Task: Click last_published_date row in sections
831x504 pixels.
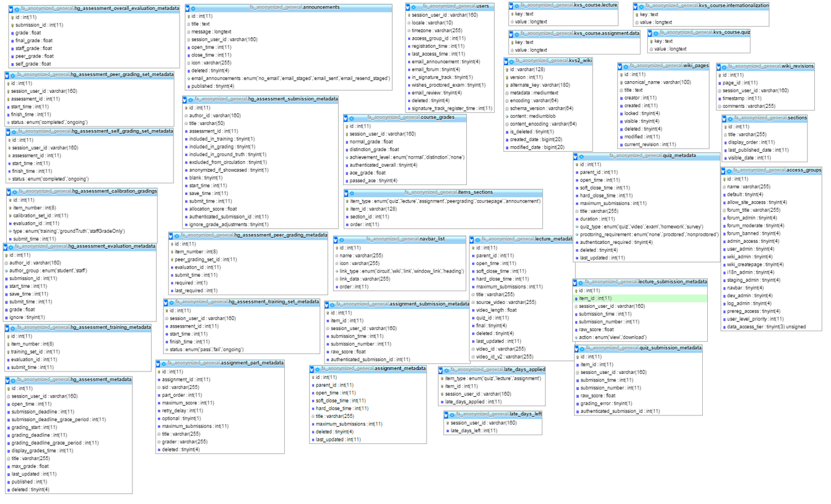Action: tap(765, 150)
